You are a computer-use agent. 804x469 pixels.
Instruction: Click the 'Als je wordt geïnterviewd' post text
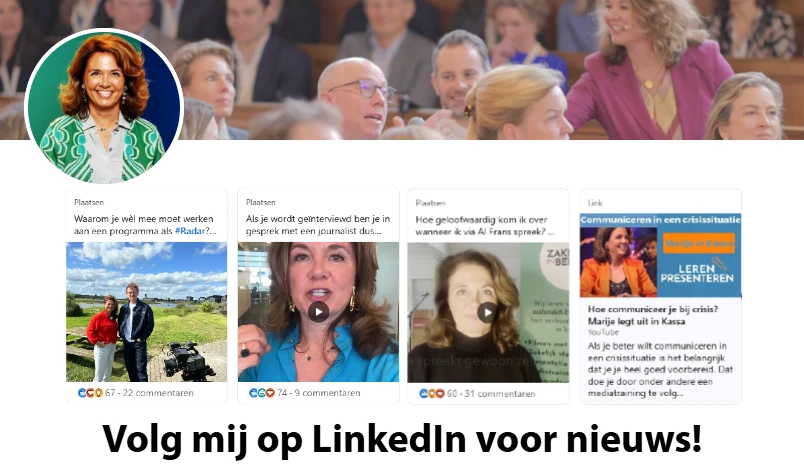click(x=318, y=225)
